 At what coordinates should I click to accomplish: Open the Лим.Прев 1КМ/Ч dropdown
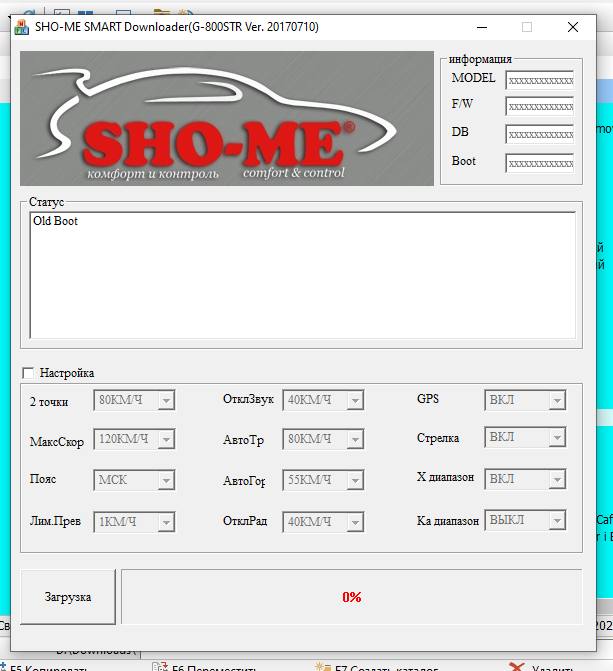coord(134,522)
